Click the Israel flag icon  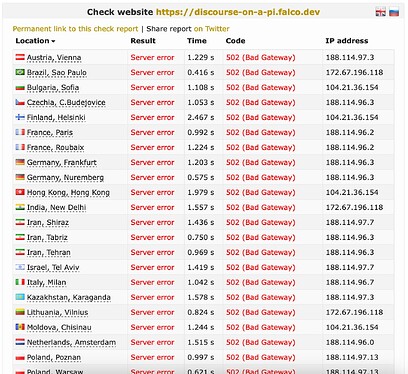click(x=20, y=267)
